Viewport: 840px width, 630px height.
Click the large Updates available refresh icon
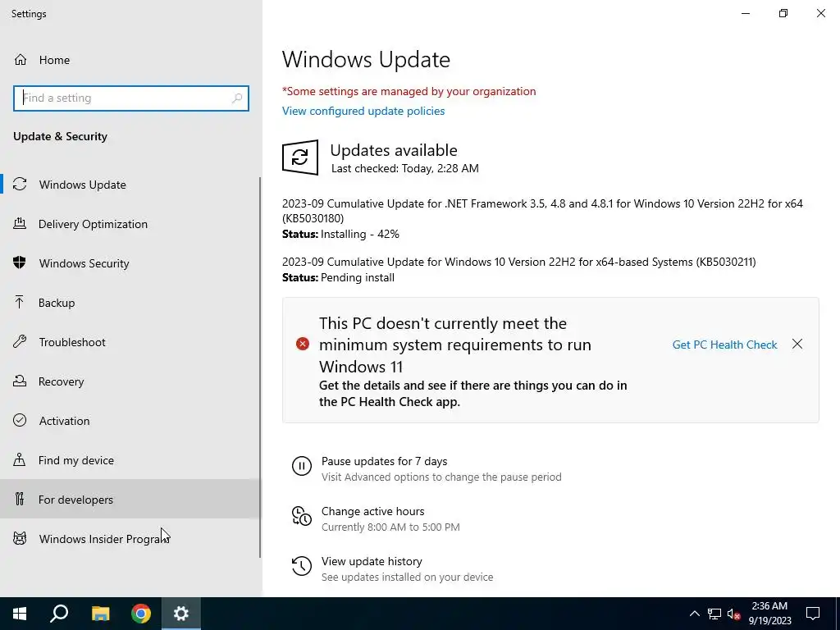click(x=300, y=157)
